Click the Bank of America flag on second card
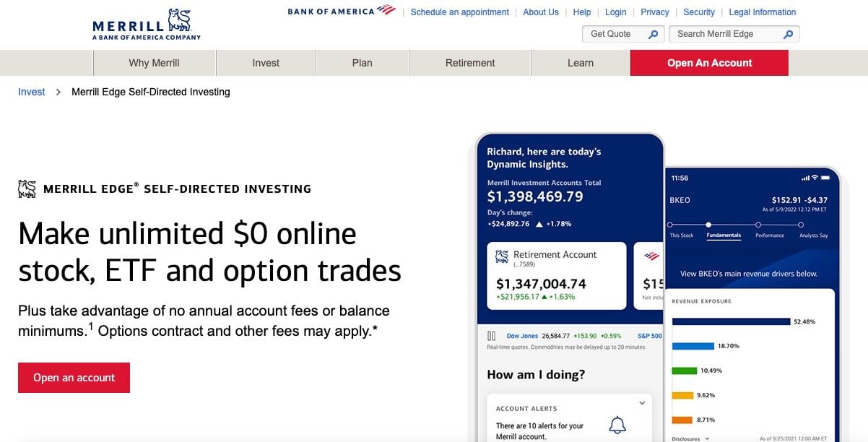This screenshot has width=868, height=442. [651, 256]
